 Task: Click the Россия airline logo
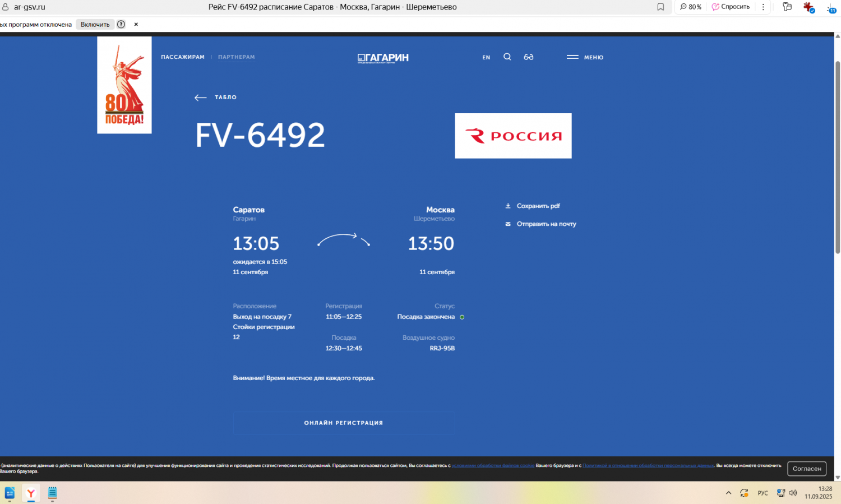click(513, 136)
